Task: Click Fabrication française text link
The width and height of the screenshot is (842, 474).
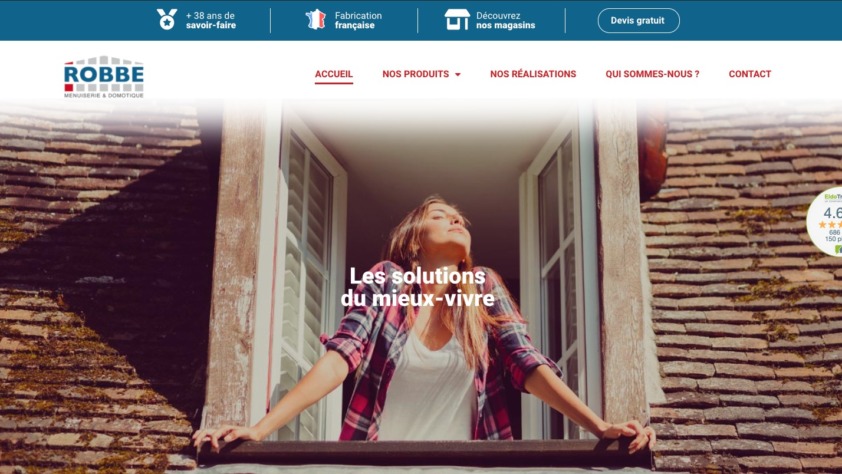Action: [358, 20]
